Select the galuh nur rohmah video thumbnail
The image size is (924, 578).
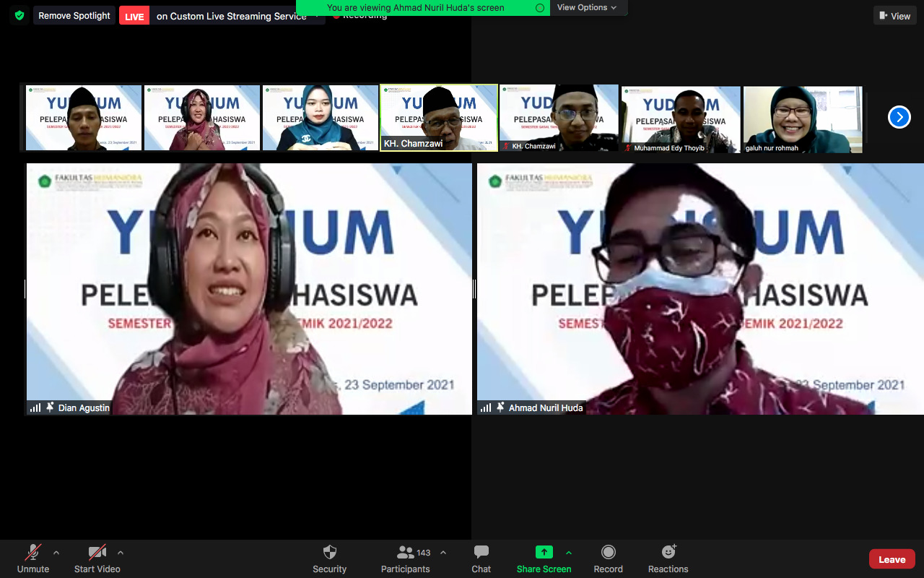pyautogui.click(x=803, y=119)
